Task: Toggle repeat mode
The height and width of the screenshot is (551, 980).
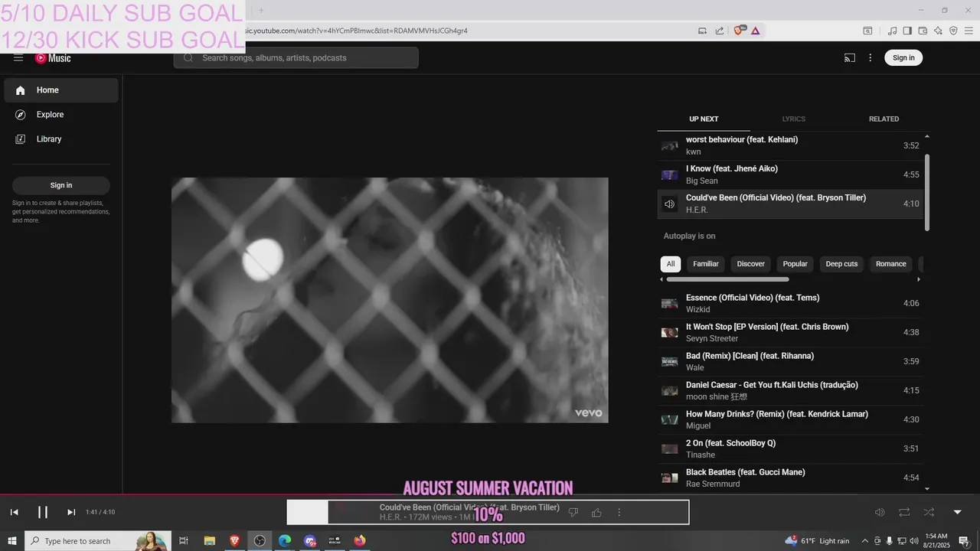Action: [x=904, y=512]
